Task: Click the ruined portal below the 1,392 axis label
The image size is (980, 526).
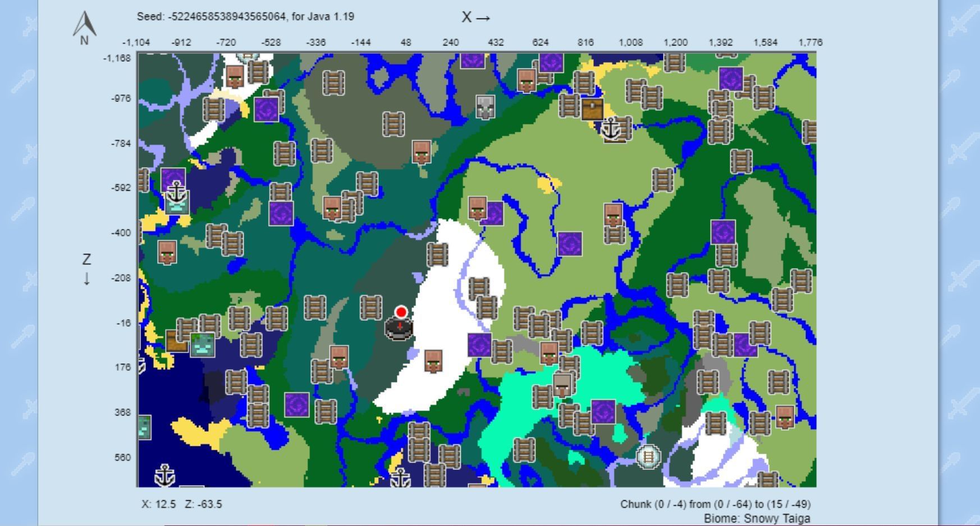Action: tap(731, 79)
